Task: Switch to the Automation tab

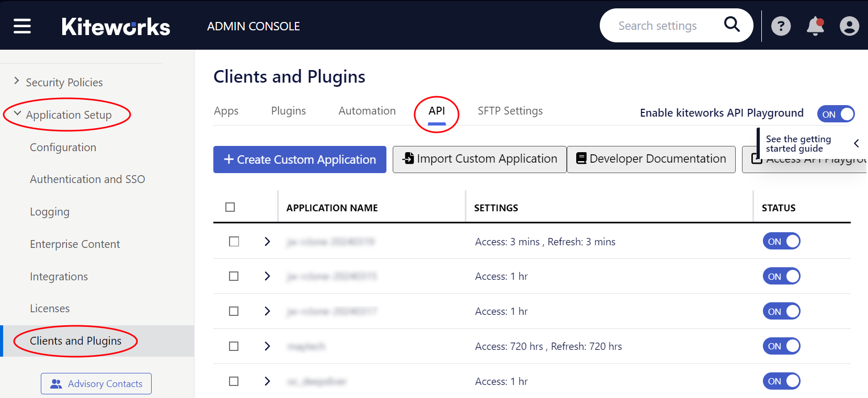Action: [x=367, y=111]
